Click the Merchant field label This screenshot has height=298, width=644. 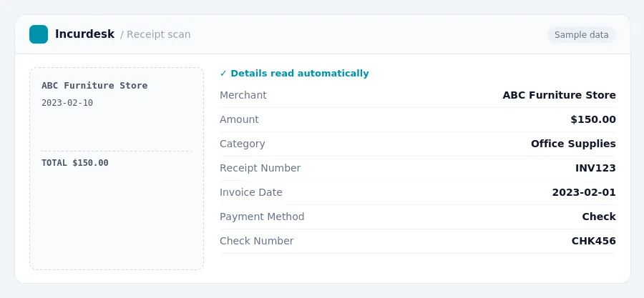coord(243,95)
